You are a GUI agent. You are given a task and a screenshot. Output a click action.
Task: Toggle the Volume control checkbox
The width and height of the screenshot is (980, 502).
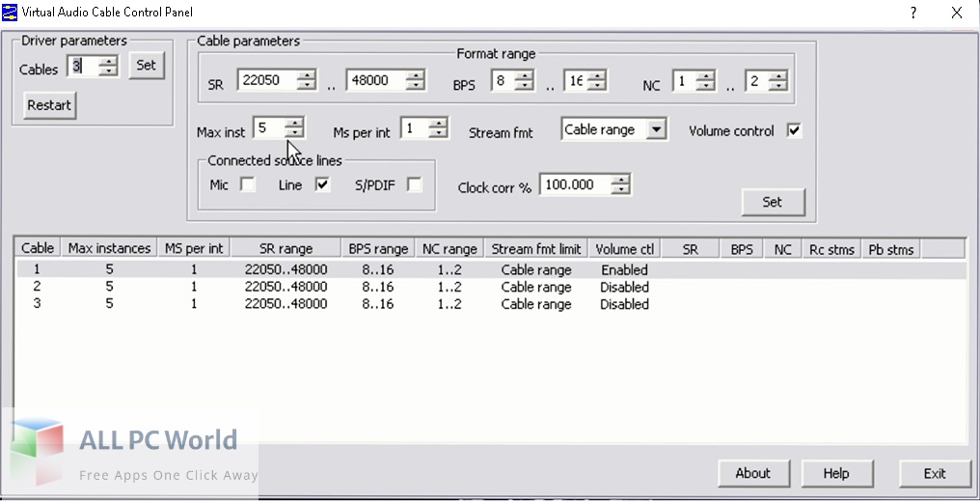click(794, 130)
